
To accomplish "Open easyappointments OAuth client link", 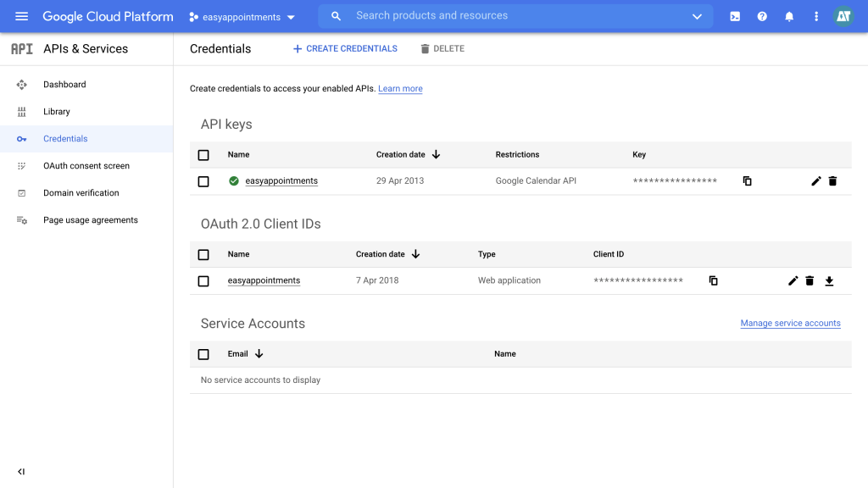I will [x=264, y=280].
